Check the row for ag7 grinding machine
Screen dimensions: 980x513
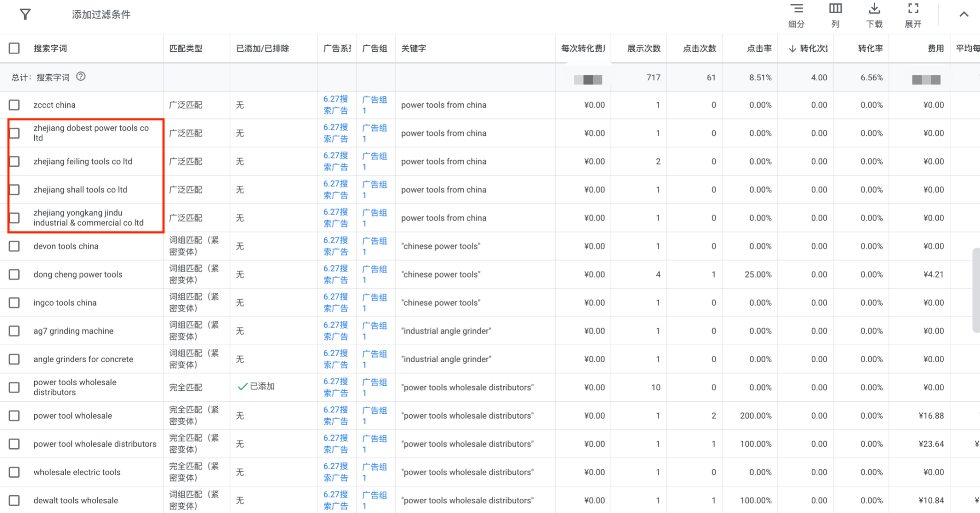[x=14, y=331]
